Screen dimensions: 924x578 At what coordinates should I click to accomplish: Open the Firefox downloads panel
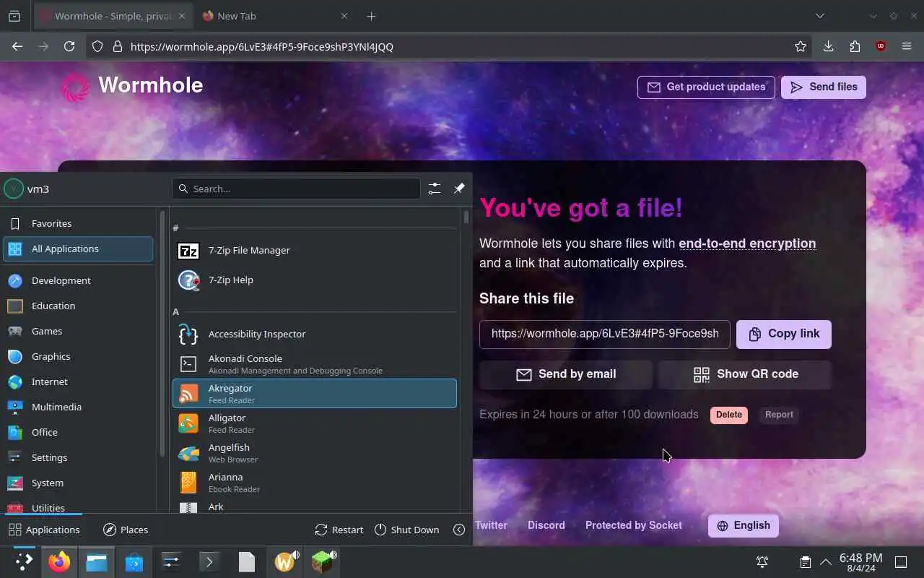(828, 46)
